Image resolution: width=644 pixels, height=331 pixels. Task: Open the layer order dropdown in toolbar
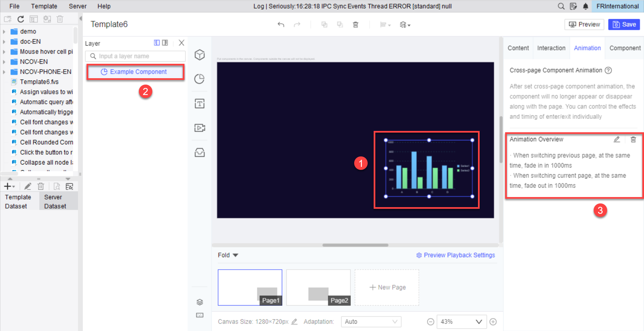pyautogui.click(x=405, y=25)
